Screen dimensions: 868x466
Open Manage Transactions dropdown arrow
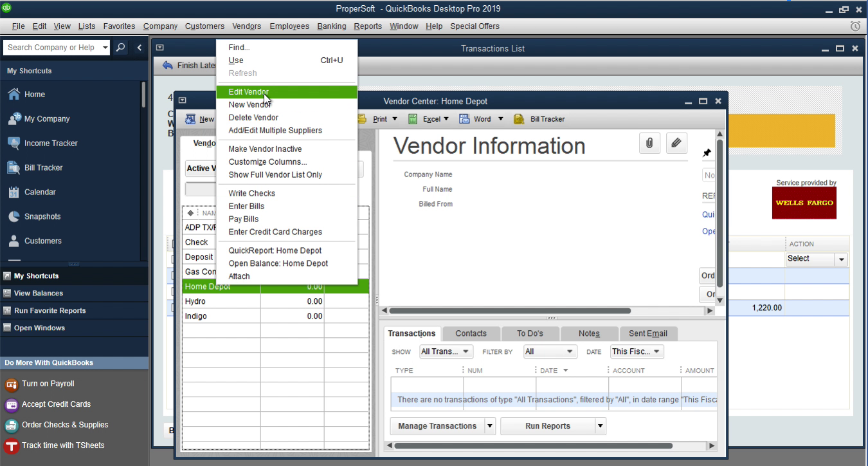point(490,426)
